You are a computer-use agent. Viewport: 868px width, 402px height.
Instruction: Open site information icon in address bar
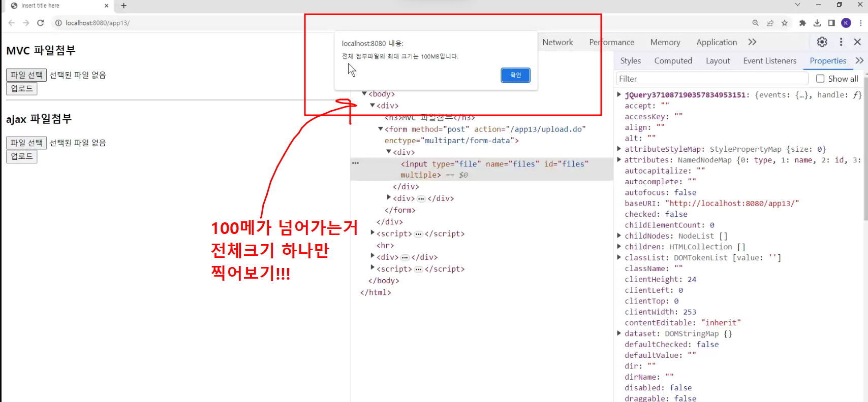point(58,23)
